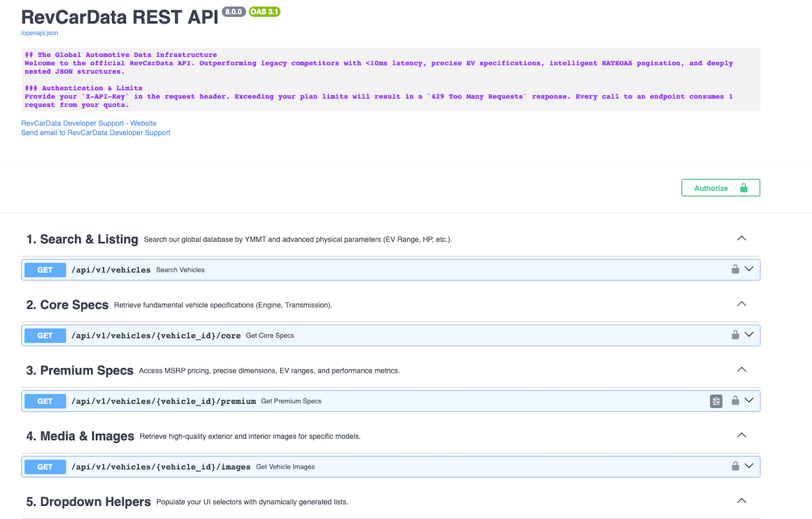This screenshot has height=519, width=812.
Task: Send email to RevCarData Developer Support
Action: coord(95,133)
